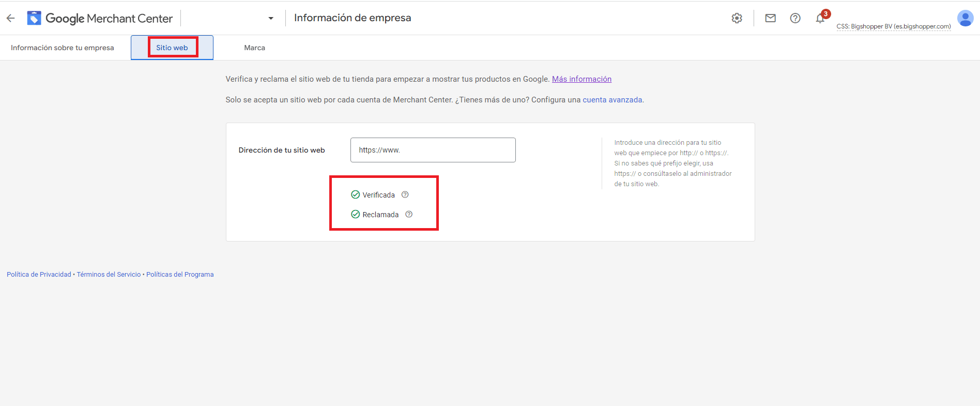
Task: Click the green Reclamada checkmark icon
Action: click(x=355, y=214)
